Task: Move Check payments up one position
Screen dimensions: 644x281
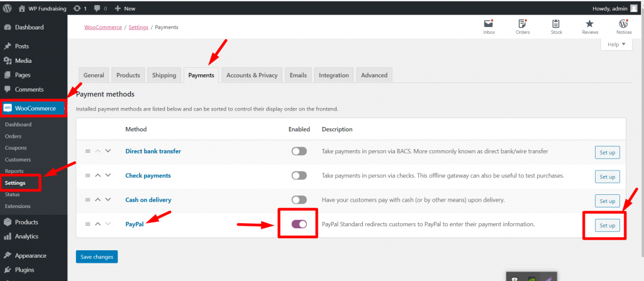Action: [97, 175]
